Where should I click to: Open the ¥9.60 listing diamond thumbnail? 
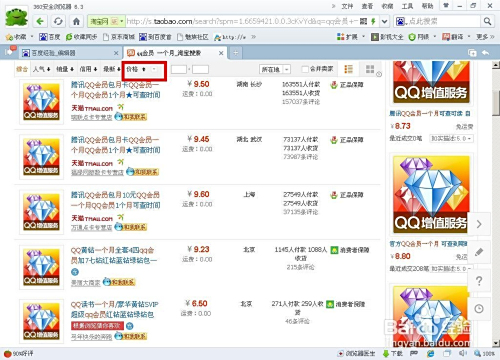tap(41, 212)
